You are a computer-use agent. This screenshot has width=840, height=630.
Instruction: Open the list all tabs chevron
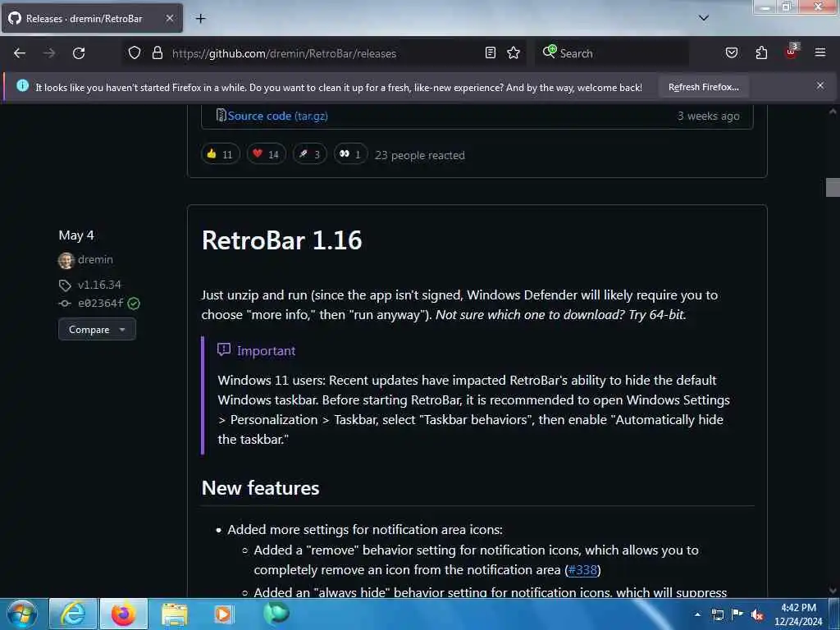click(704, 18)
